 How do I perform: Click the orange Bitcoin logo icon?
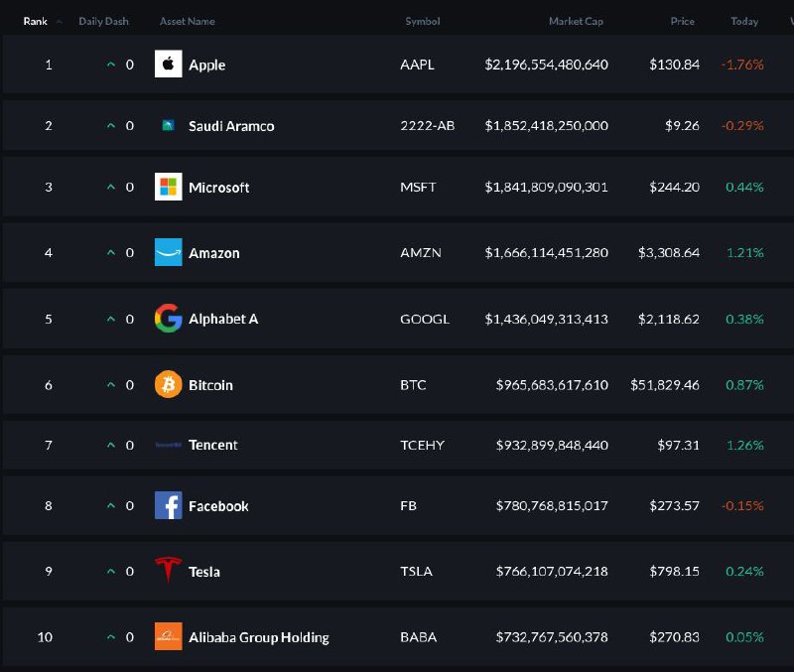click(x=169, y=384)
